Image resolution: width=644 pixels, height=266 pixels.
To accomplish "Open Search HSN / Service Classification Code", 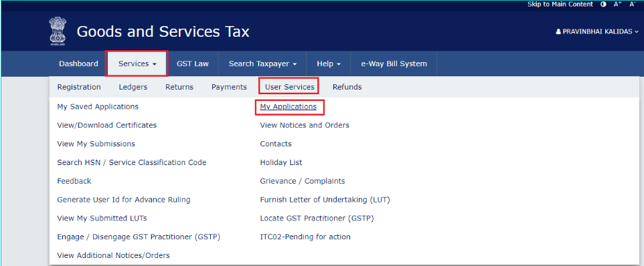I will coord(132,162).
